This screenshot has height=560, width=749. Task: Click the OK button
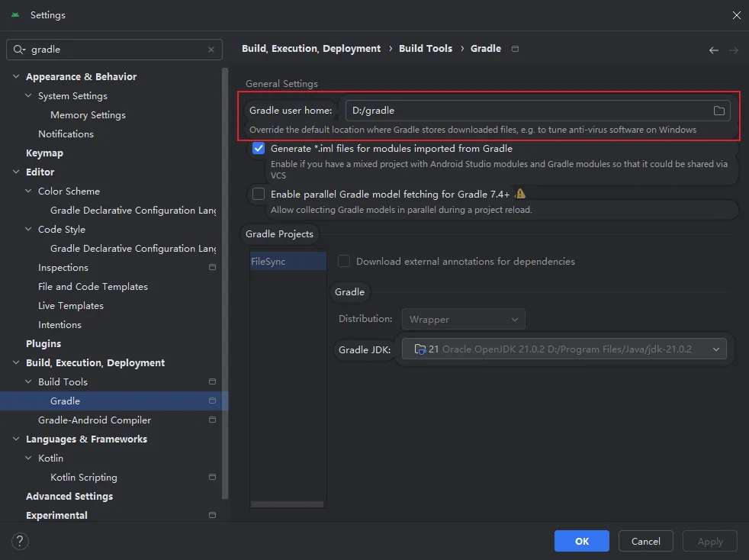[581, 541]
